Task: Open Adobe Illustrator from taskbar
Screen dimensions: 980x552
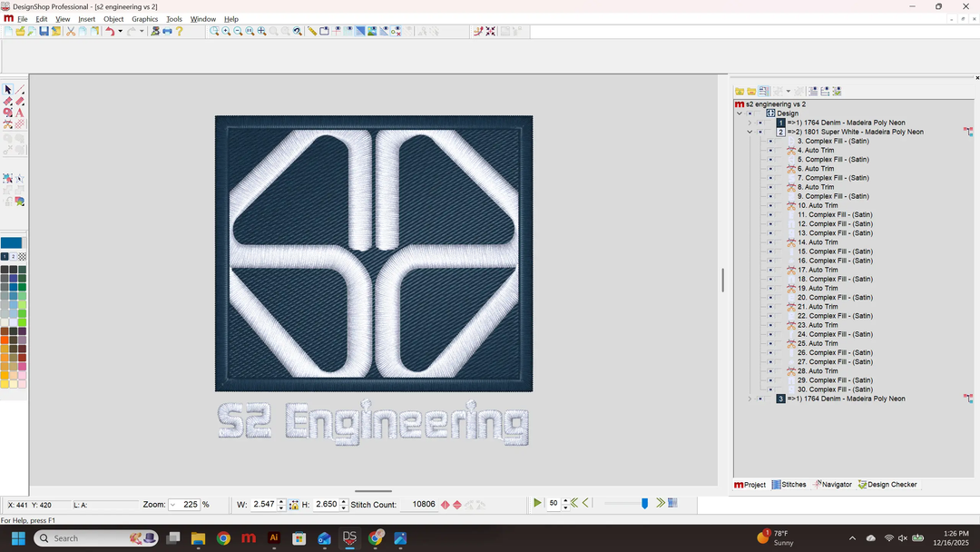Action: 274,538
